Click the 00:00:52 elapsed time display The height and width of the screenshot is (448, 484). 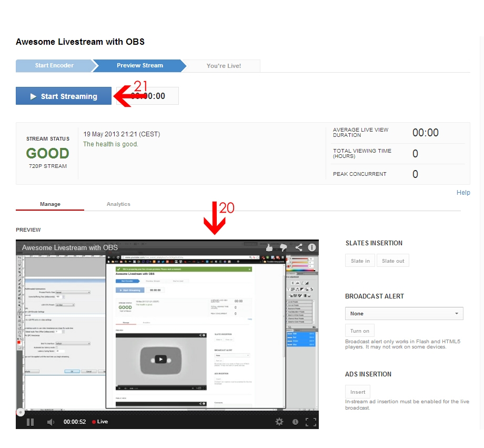(x=75, y=422)
